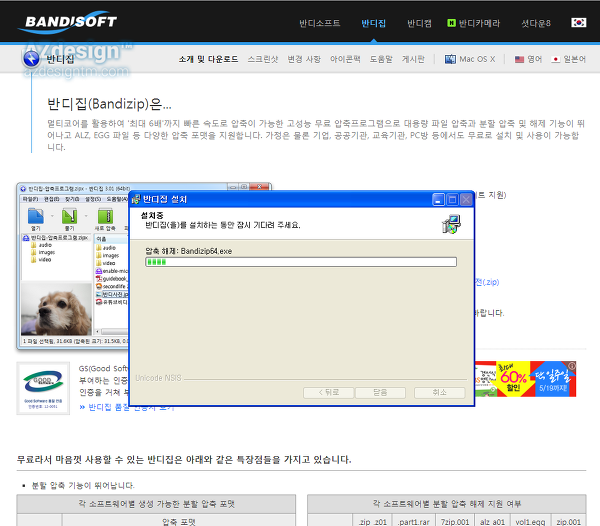Click the 압축 해제: Bandizip64.exe status text
600x526 pixels.
pos(189,251)
